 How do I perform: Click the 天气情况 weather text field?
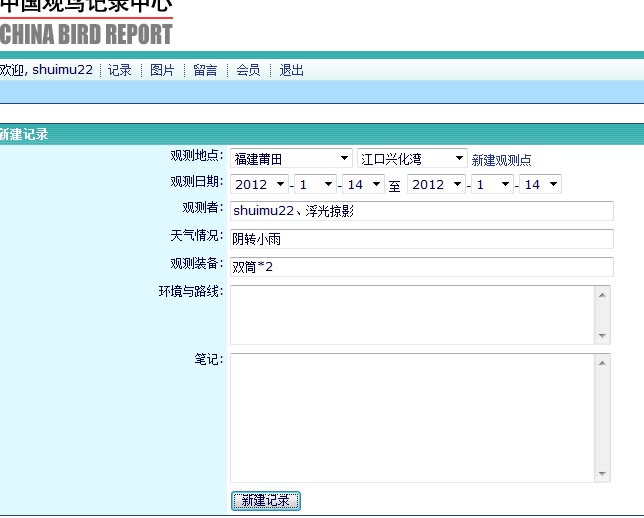(421, 239)
